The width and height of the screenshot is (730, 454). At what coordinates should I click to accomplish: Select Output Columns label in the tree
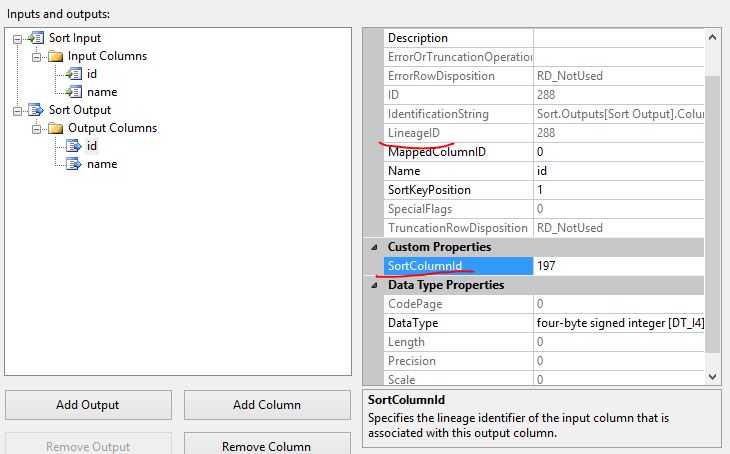point(113,128)
